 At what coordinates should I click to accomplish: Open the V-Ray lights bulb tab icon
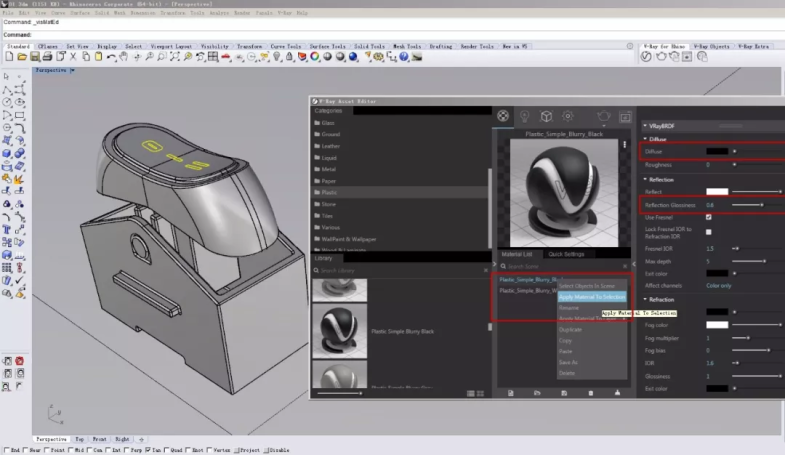pos(525,117)
